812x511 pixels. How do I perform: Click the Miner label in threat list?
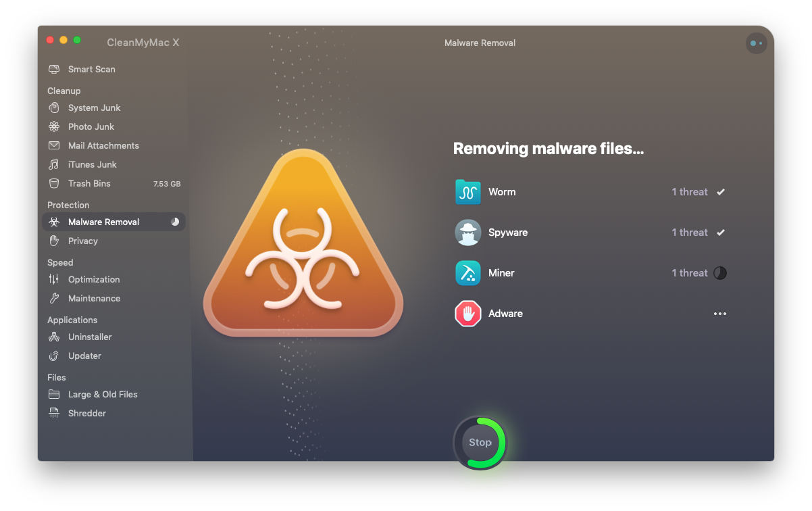coord(501,273)
